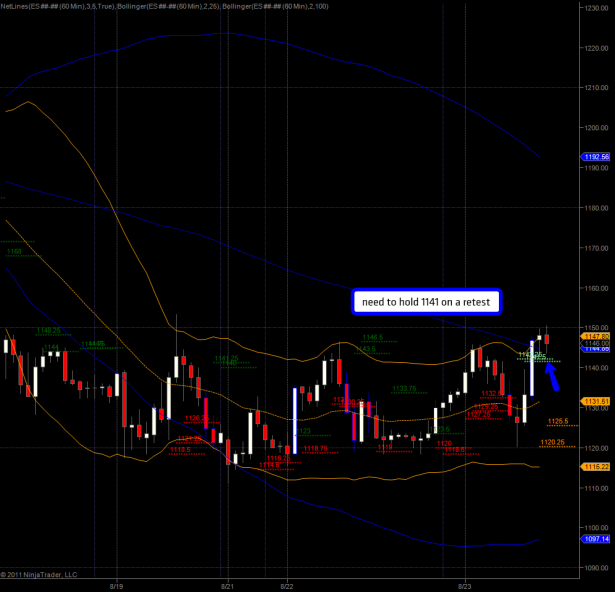Select the 1192.56 blue price marker
This screenshot has height=592, width=615.
[x=595, y=157]
